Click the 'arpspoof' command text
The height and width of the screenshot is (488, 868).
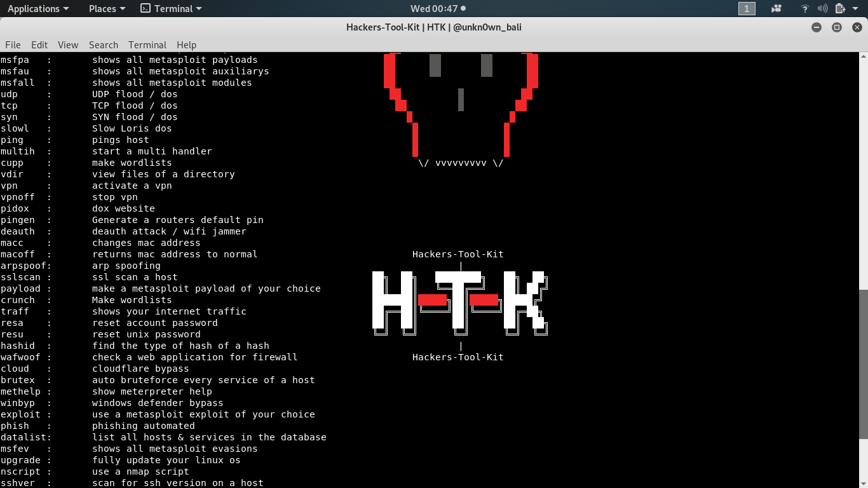coord(24,266)
